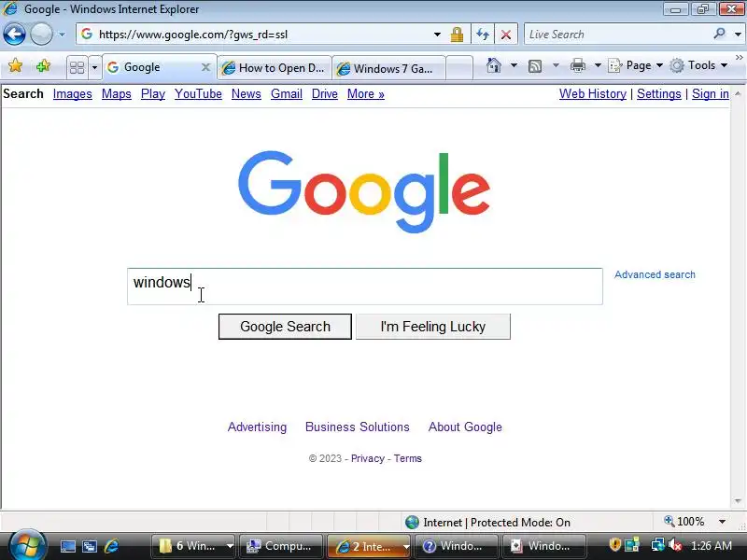The width and height of the screenshot is (747, 560).
Task: Click the RSS feeds icon
Action: (535, 65)
